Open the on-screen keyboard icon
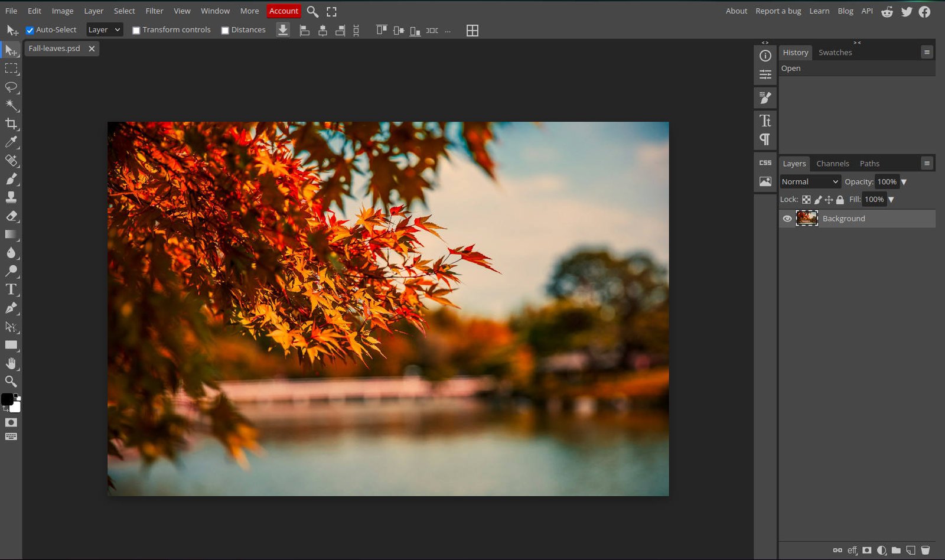Screen dimensions: 945x560 coord(11,437)
